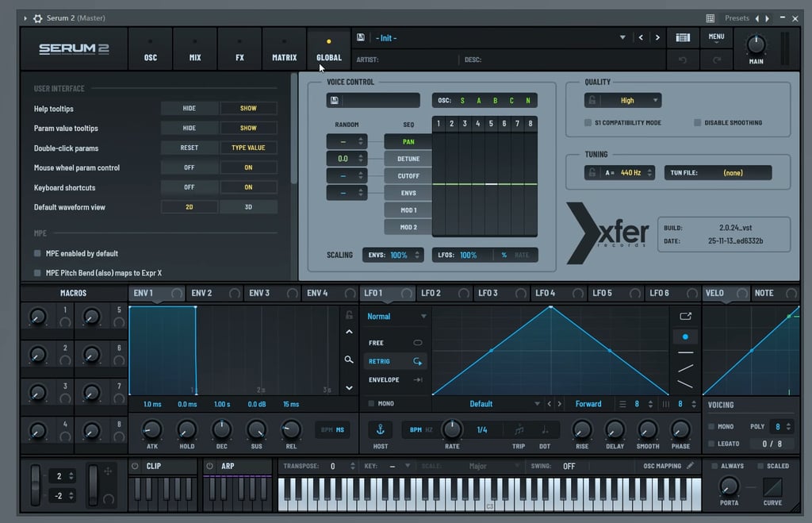The image size is (812, 523).
Task: Set Default waveform view to 3D
Action: pyautogui.click(x=248, y=207)
